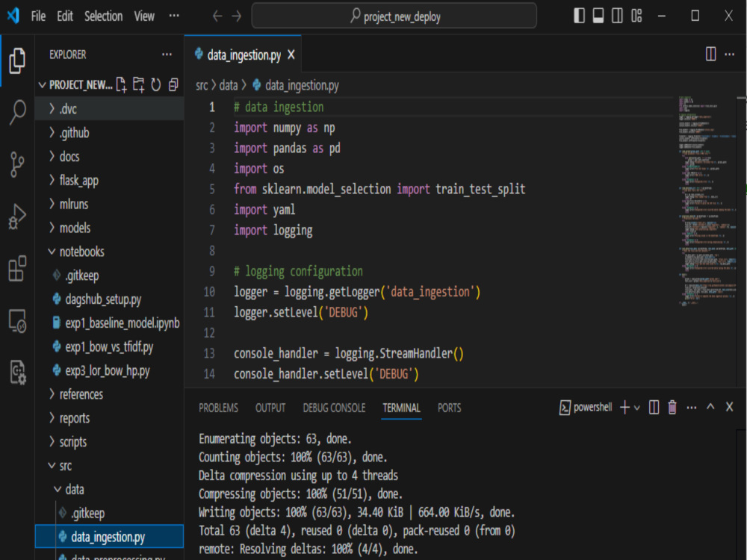Open the Customize Layout button

pos(636,16)
